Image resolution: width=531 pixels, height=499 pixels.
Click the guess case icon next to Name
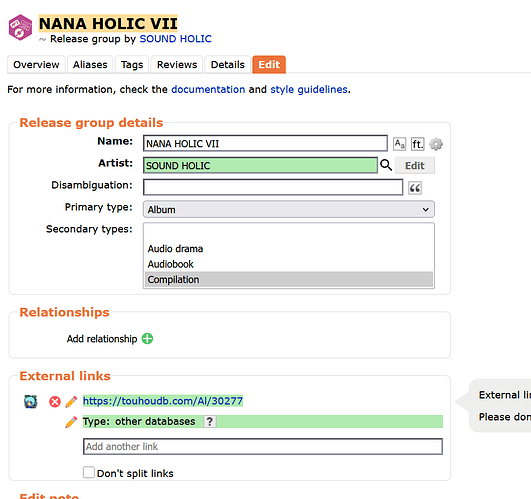coord(399,144)
